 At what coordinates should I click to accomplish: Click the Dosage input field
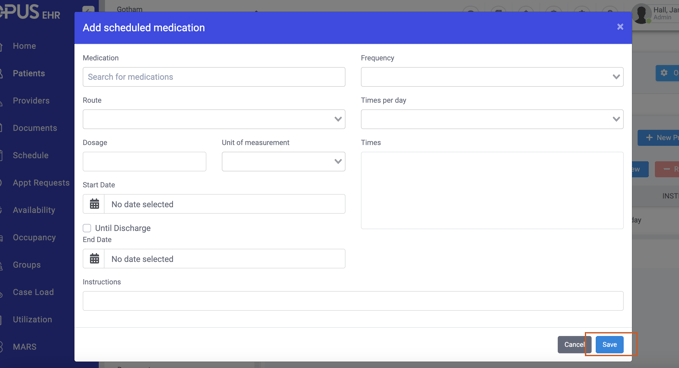[x=145, y=161]
